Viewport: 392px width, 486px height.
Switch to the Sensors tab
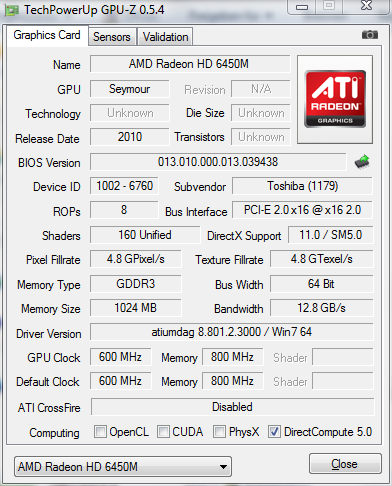[112, 37]
